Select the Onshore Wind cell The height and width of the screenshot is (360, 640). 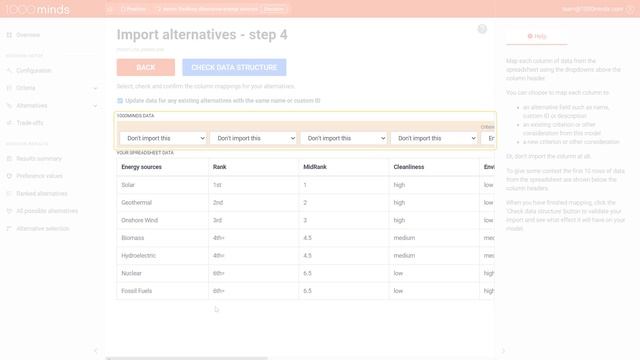tap(162, 220)
